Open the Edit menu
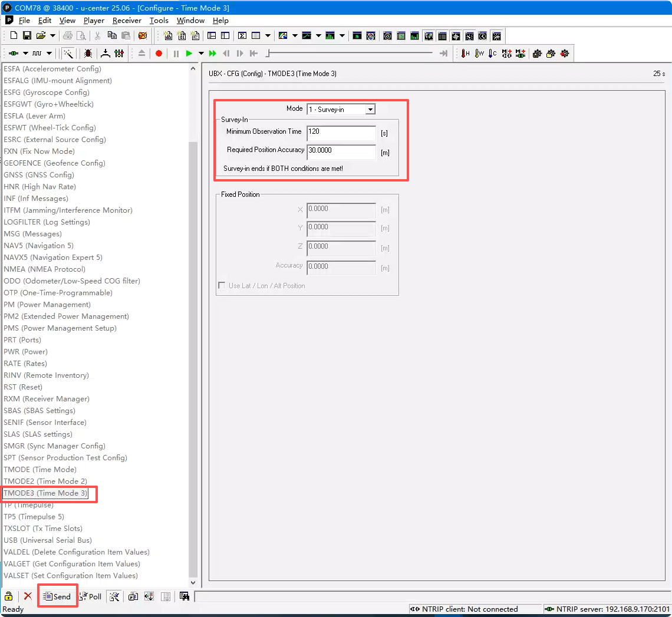The height and width of the screenshot is (617, 672). [x=45, y=20]
